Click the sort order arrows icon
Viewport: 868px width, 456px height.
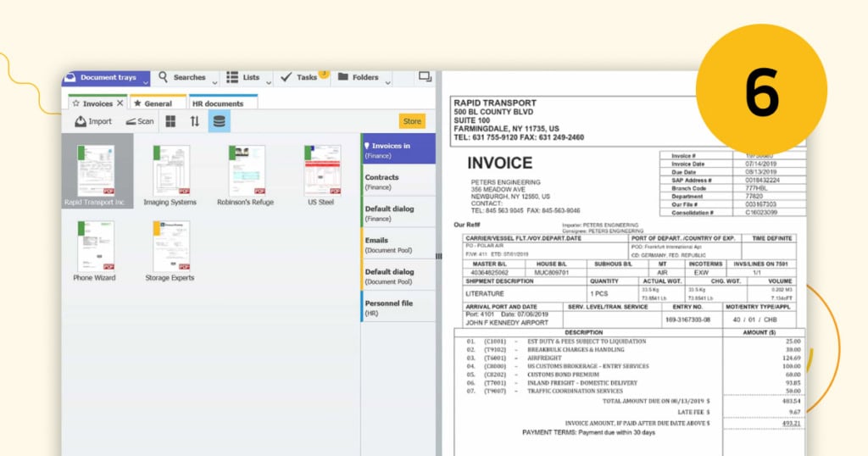[x=194, y=121]
